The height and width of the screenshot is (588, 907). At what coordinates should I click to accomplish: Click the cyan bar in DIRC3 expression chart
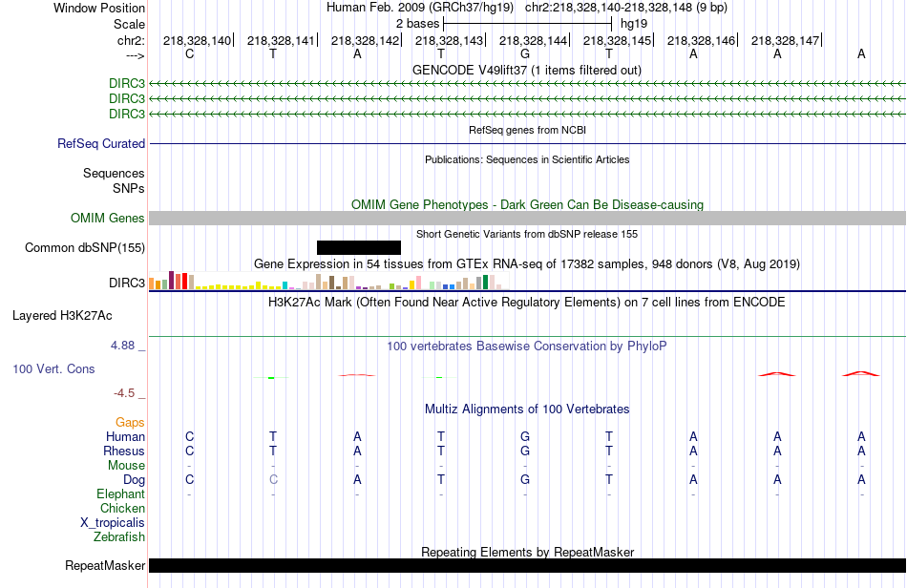285,285
